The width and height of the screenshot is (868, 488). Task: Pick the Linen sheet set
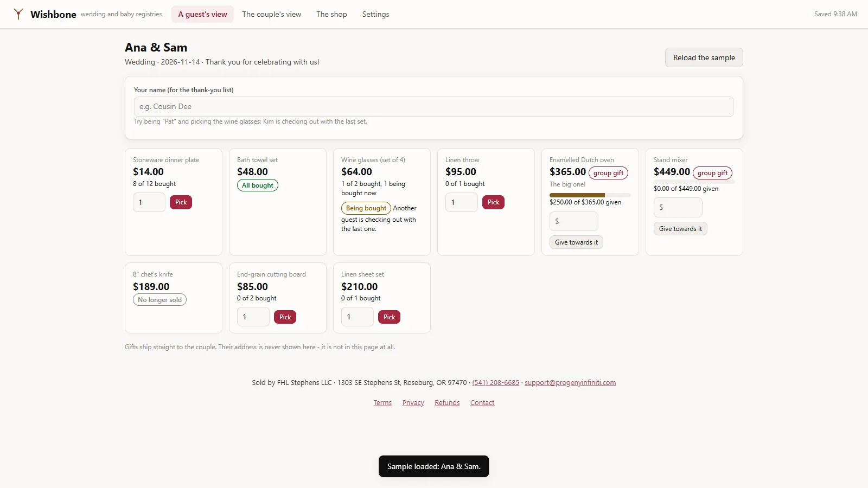(x=389, y=317)
